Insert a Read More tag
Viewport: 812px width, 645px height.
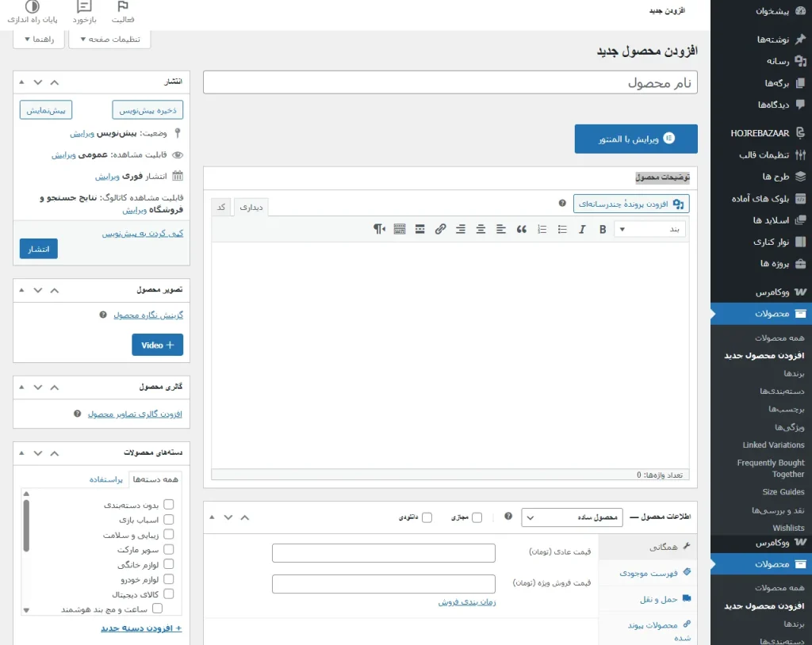point(419,229)
